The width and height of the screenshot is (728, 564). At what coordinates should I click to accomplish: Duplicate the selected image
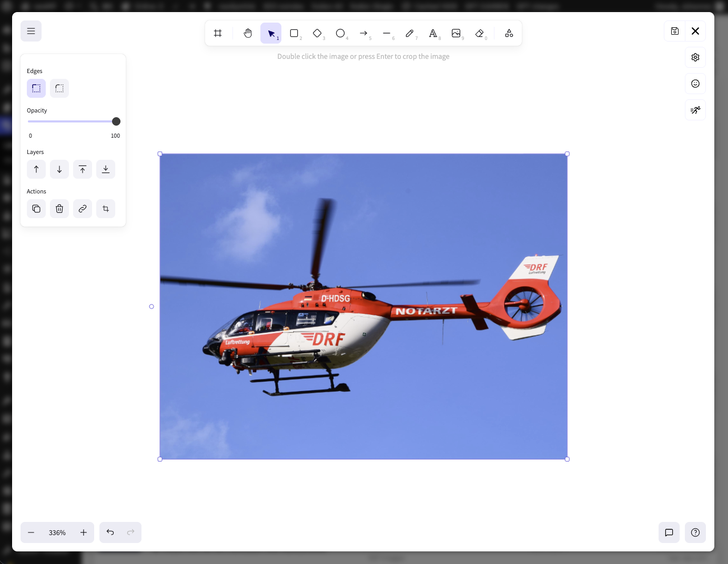(x=36, y=209)
